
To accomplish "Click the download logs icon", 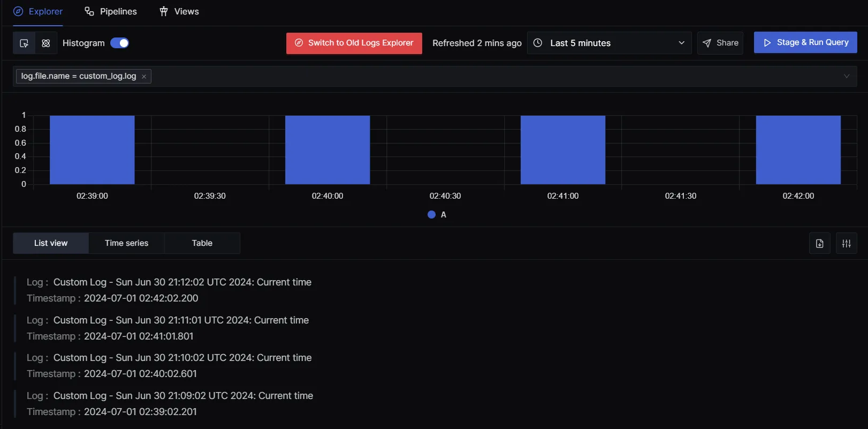I will [820, 244].
